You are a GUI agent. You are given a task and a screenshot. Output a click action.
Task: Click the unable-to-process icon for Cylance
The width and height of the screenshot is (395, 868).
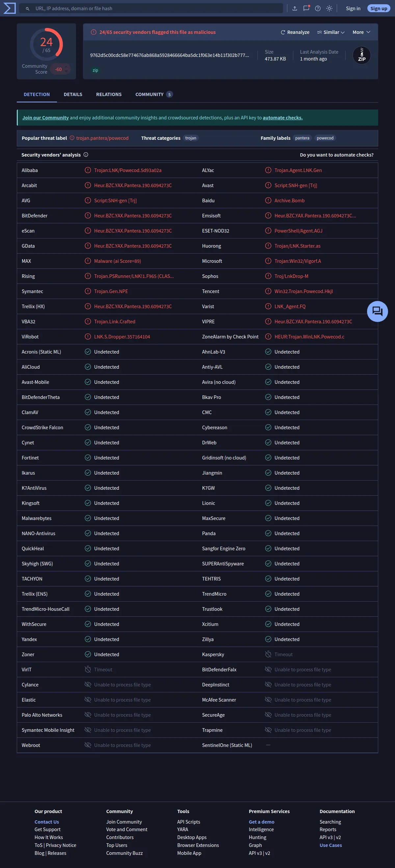point(88,684)
